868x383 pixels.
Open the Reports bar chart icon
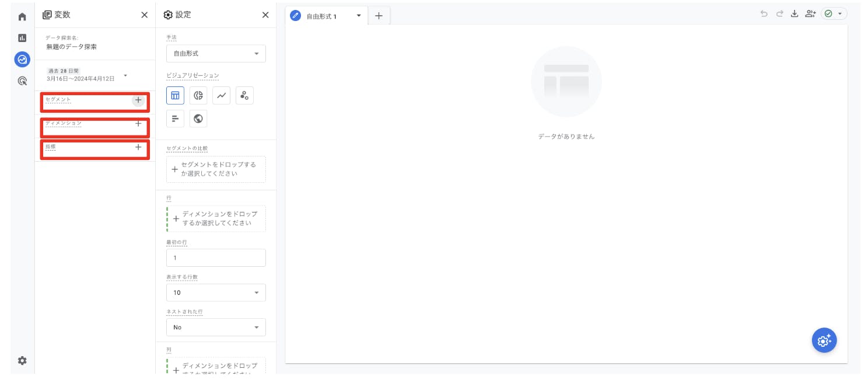click(x=22, y=38)
